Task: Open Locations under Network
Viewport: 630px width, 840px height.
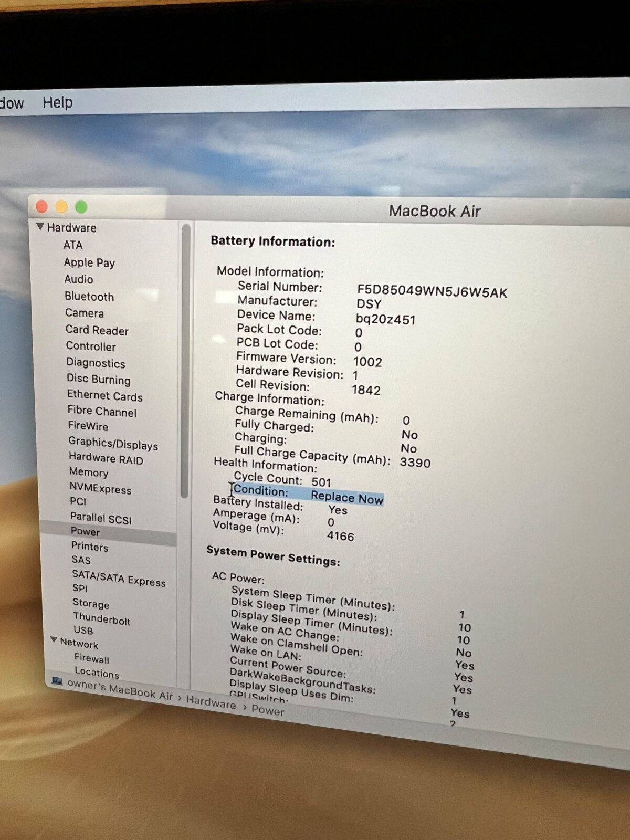Action: click(97, 673)
